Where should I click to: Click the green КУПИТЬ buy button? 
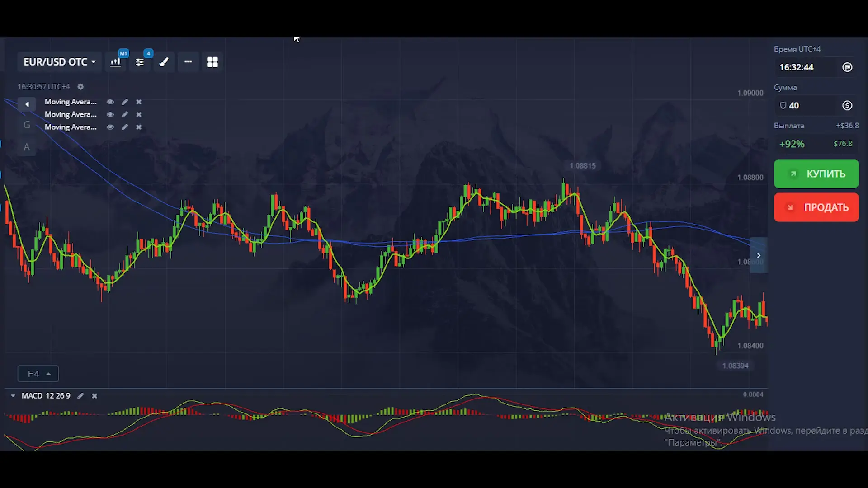pos(816,174)
